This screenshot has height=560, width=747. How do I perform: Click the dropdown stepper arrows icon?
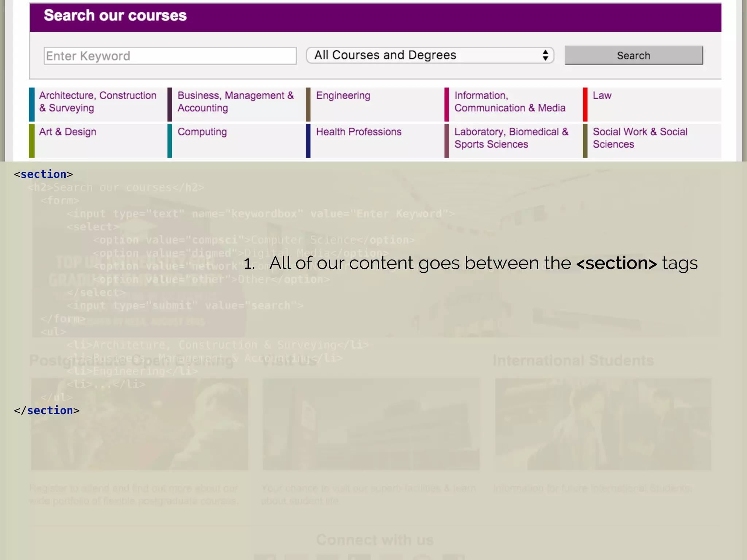coord(545,55)
